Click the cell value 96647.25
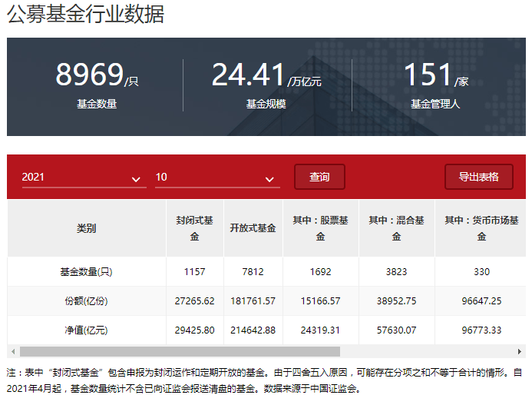The image size is (532, 395). click(x=482, y=301)
